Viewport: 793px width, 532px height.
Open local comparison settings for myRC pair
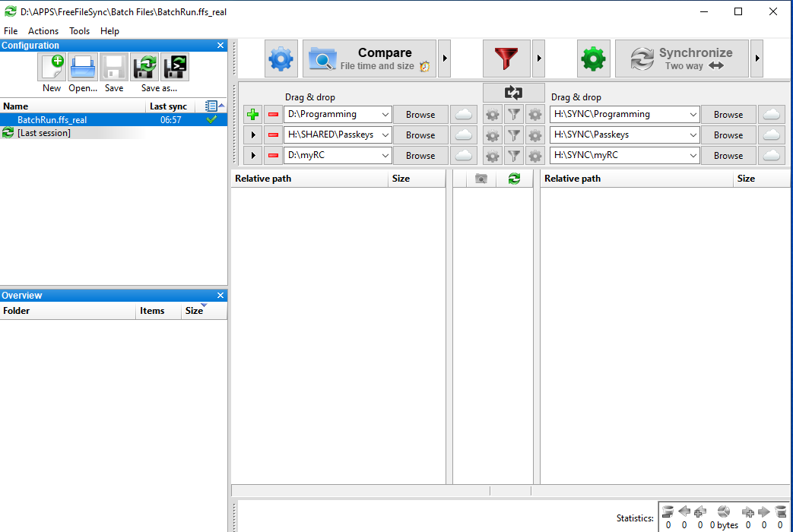point(493,155)
